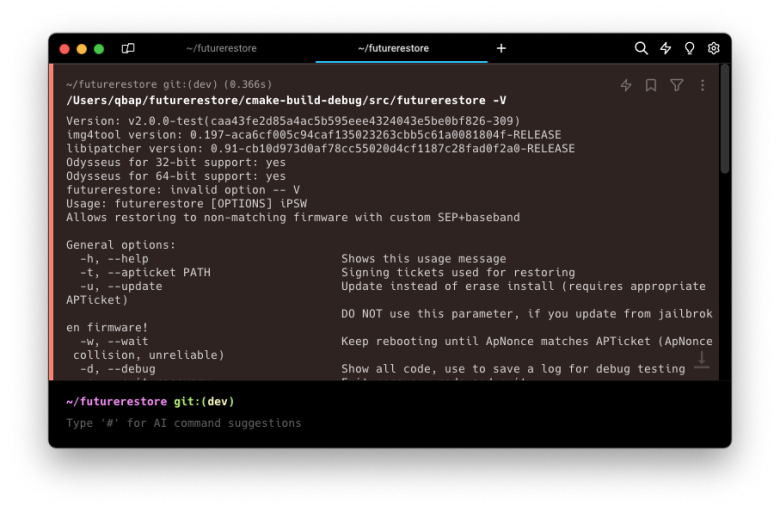
Task: Click the 'Version: v2.0.0-test' output line
Action: pos(293,121)
